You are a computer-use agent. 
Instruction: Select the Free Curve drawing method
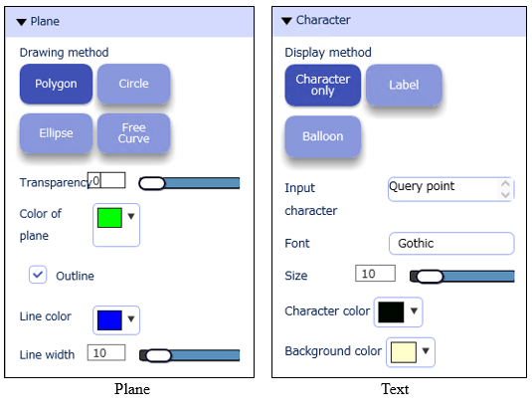click(133, 133)
